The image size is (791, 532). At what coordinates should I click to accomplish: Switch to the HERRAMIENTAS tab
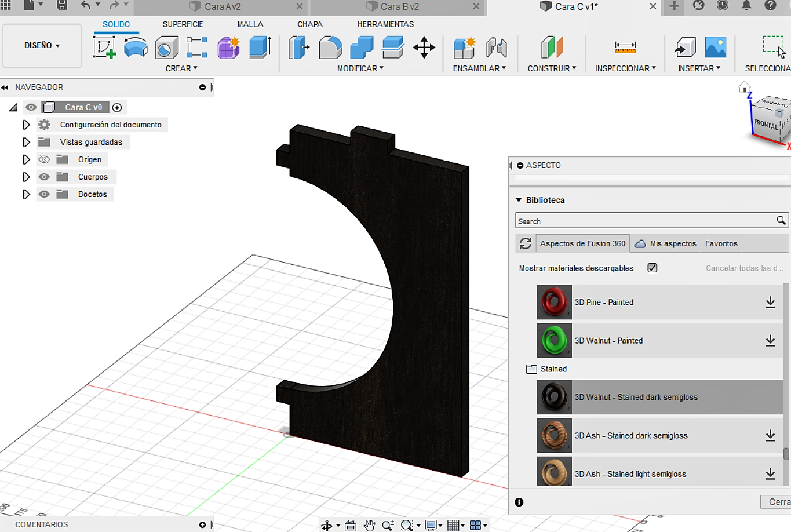385,24
